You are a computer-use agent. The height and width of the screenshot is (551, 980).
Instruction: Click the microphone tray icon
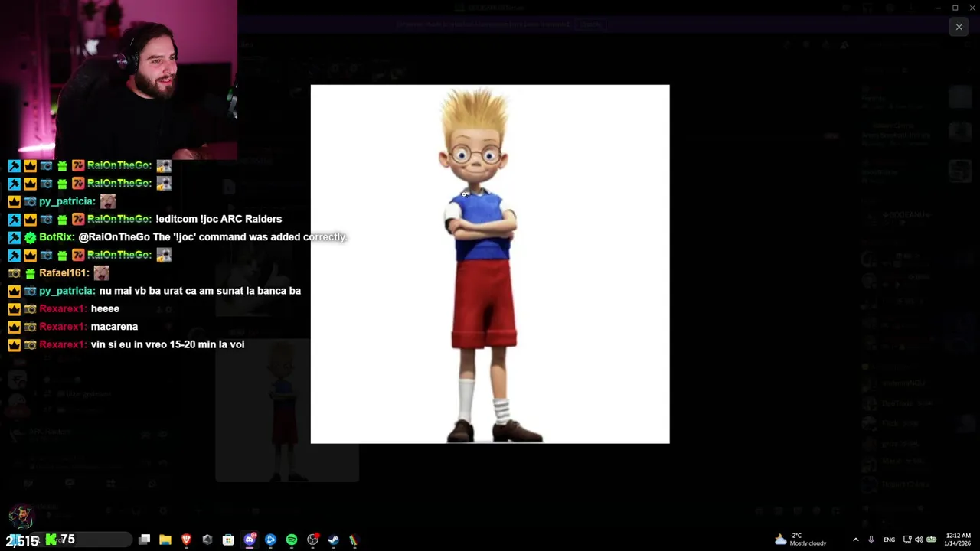click(871, 540)
